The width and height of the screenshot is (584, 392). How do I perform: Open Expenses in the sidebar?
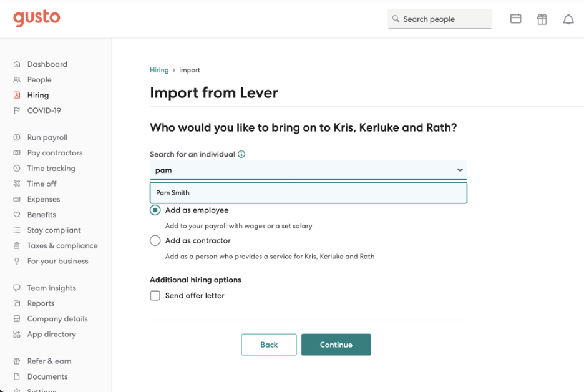43,199
